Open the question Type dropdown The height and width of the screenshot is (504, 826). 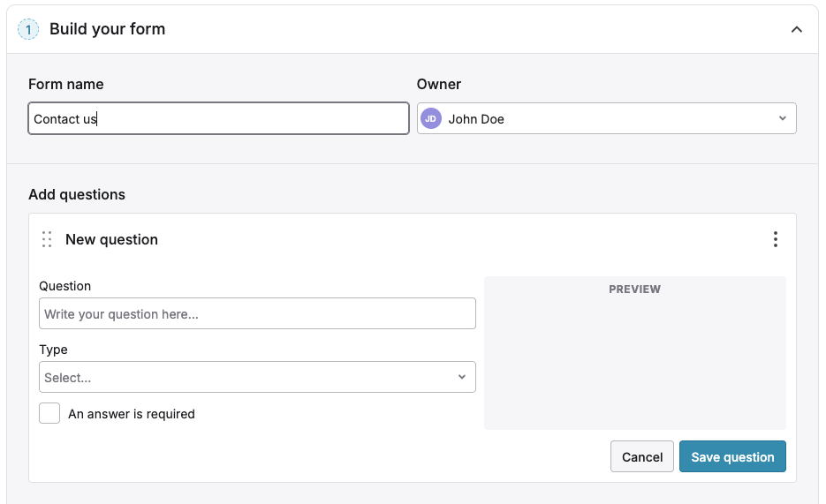pyautogui.click(x=257, y=377)
